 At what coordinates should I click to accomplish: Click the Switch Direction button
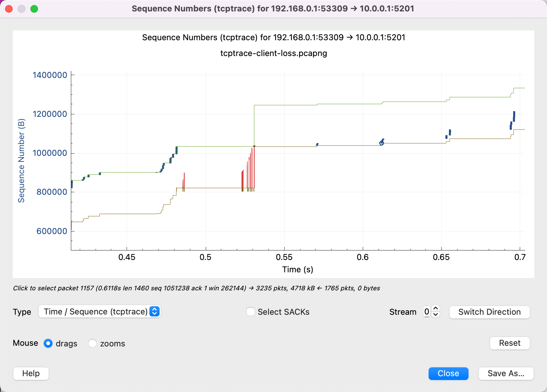(489, 312)
